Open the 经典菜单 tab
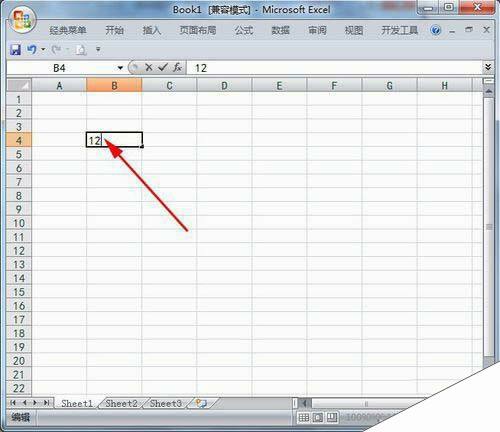Image resolution: width=500 pixels, height=432 pixels. coord(68,30)
